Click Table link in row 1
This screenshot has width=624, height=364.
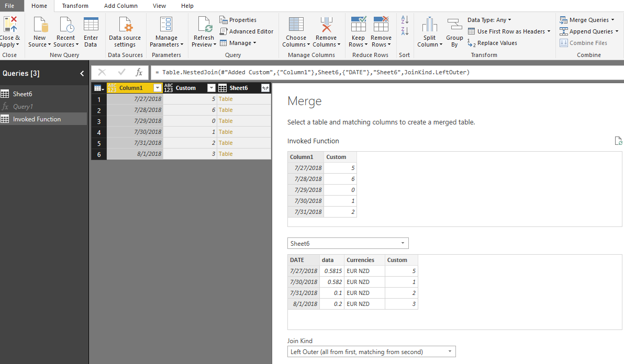(x=226, y=99)
